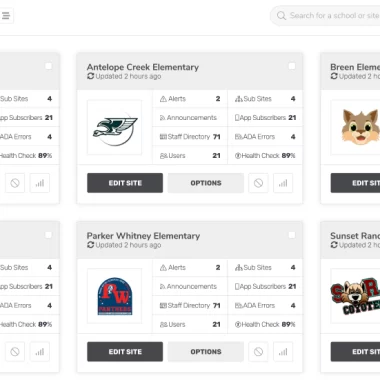This screenshot has height=380, width=380.
Task: Select the Parker Whitney Elementary checkbox
Action: tap(292, 235)
